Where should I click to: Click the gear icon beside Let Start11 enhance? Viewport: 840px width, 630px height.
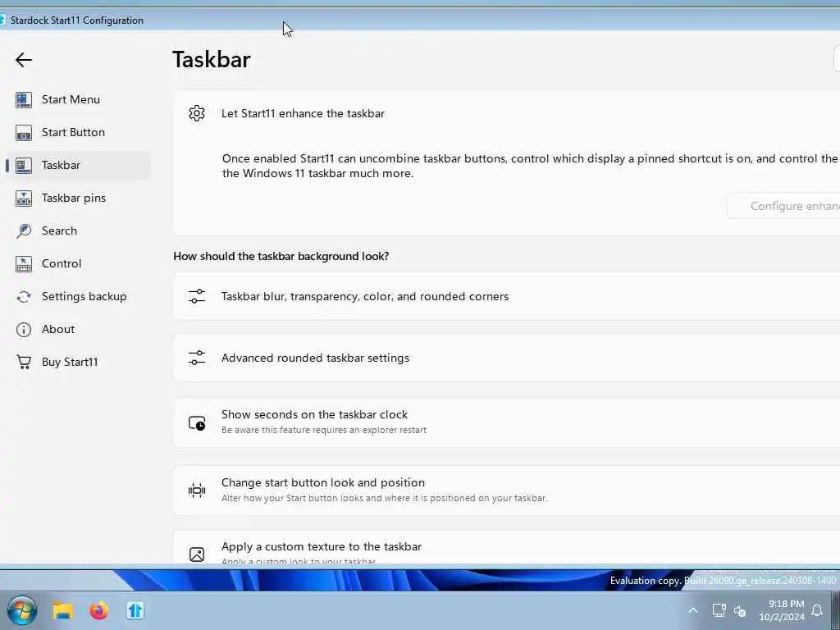197,113
